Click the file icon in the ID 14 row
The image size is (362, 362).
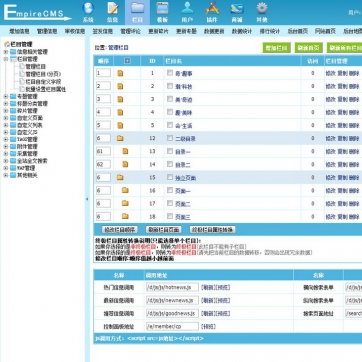[125, 164]
